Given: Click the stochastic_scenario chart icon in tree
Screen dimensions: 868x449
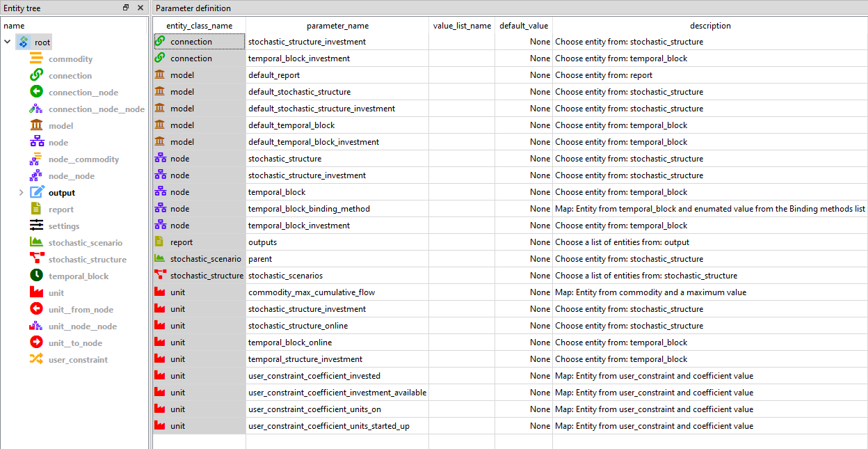Looking at the screenshot, I should point(36,243).
